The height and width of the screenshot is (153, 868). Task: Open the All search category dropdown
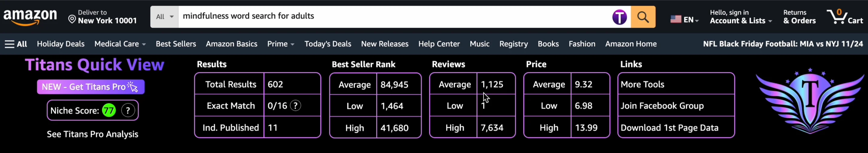tap(164, 17)
